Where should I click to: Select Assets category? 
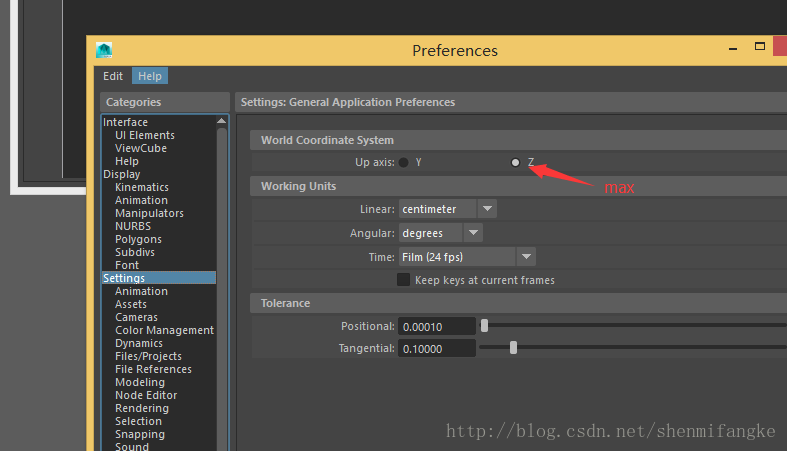coord(130,304)
